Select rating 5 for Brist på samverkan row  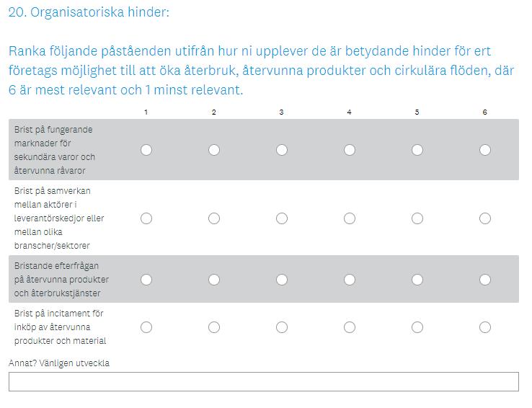tap(417, 218)
